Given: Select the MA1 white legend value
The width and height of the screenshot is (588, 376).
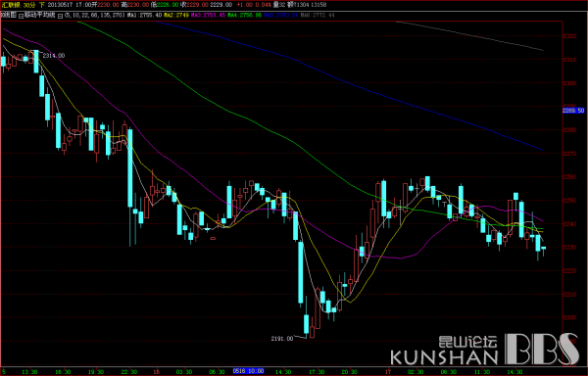Looking at the screenshot, I should 144,16.
